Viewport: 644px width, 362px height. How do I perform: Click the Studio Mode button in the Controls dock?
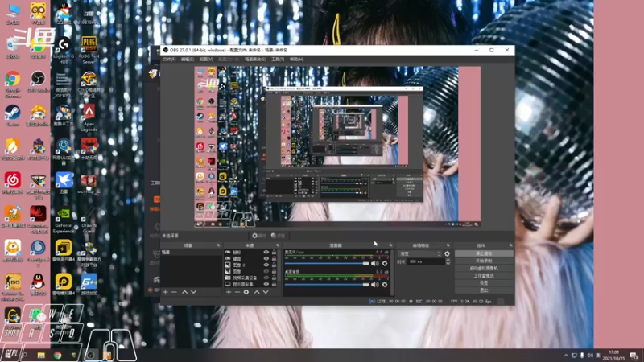click(x=484, y=276)
